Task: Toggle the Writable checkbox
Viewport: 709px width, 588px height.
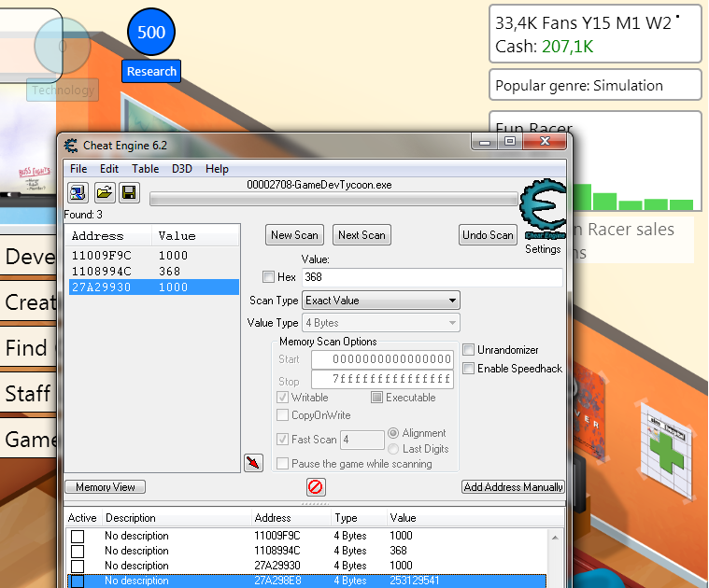Action: click(283, 398)
